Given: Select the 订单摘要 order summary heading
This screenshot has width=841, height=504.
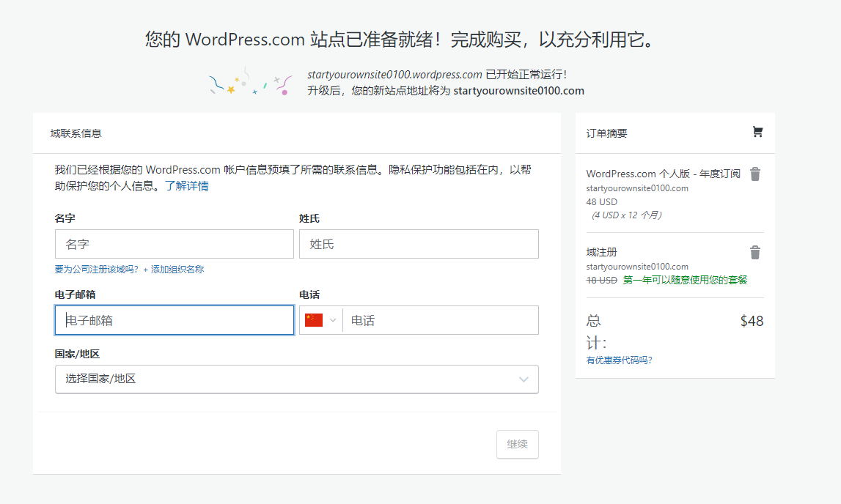Looking at the screenshot, I should click(x=606, y=133).
